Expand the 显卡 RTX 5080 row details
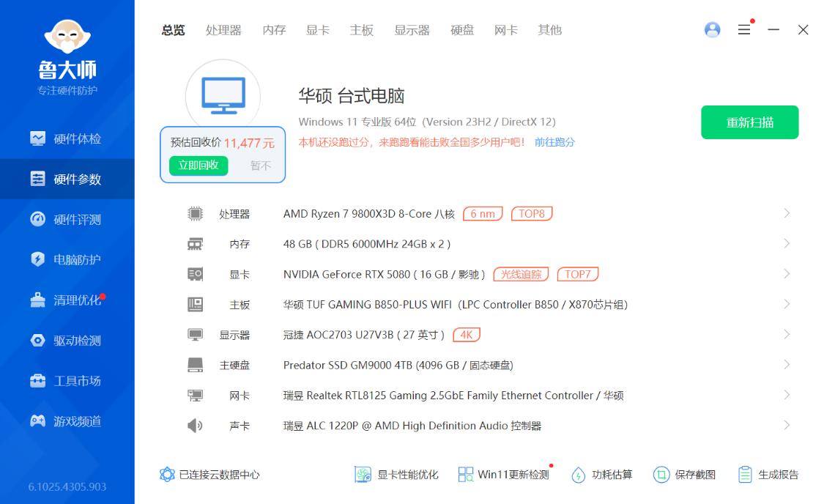 click(787, 274)
